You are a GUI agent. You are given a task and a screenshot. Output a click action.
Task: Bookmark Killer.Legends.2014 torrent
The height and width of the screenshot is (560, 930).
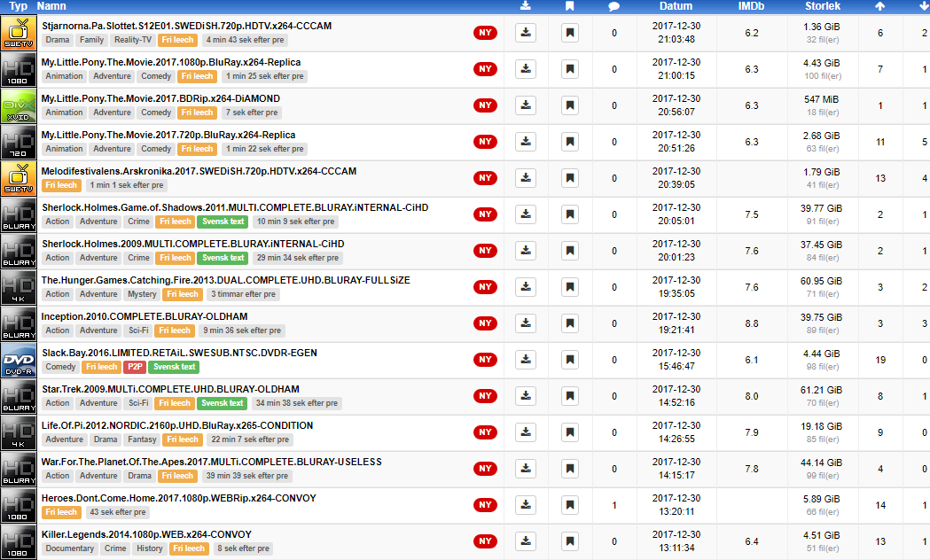(x=570, y=541)
